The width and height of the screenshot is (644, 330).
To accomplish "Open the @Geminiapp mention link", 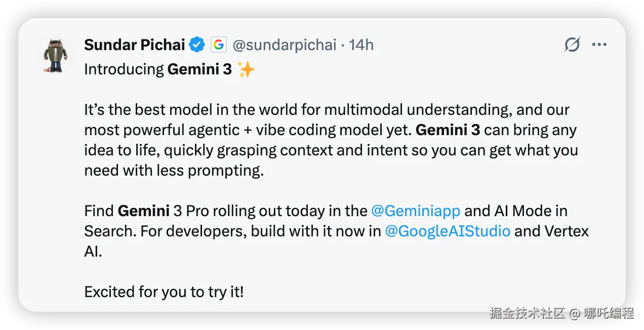I will coord(415,211).
